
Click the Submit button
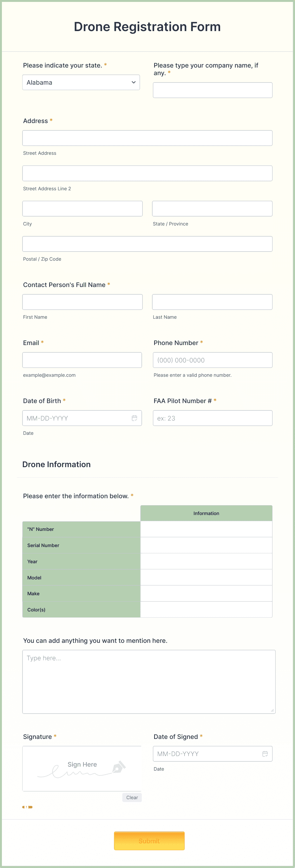tap(149, 841)
